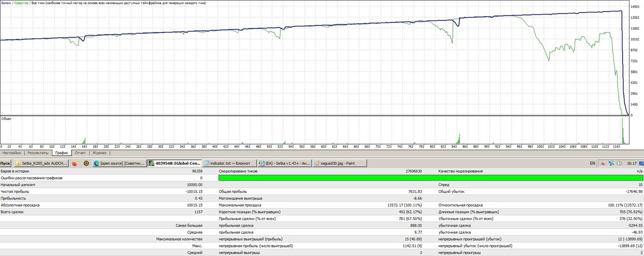Screen dimensions: 644x256
Task: Click the orange round taskbar icon
Action: 86,163
